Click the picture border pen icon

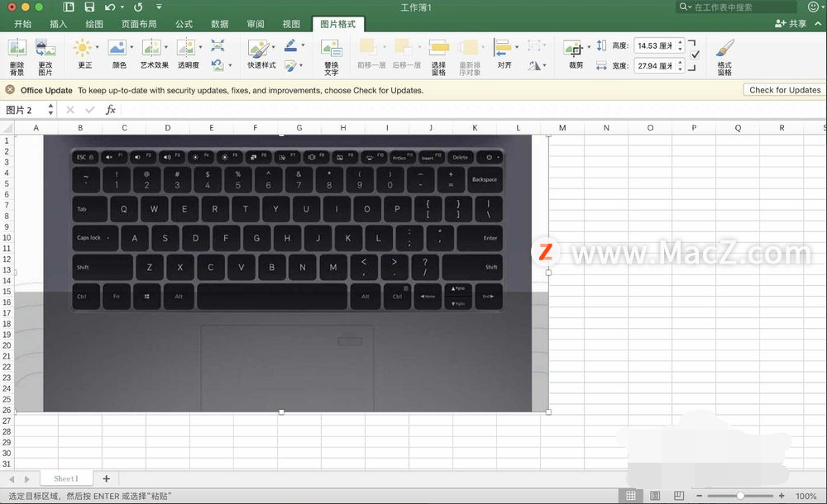point(290,45)
